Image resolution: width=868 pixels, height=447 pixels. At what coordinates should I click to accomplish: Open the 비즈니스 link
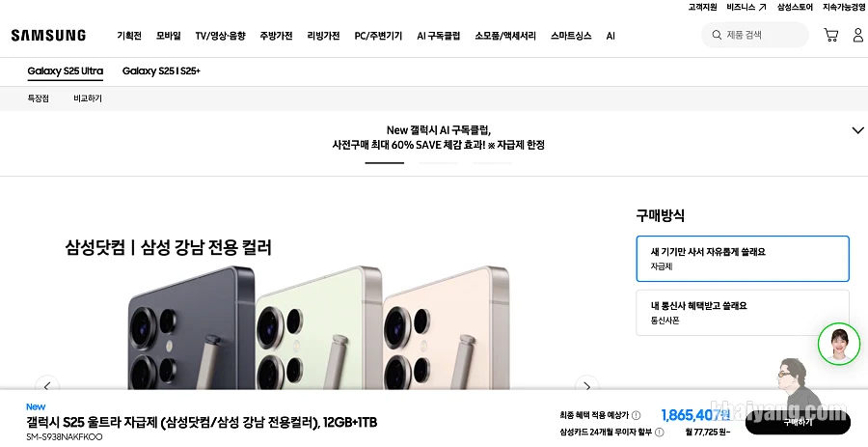[x=746, y=7]
